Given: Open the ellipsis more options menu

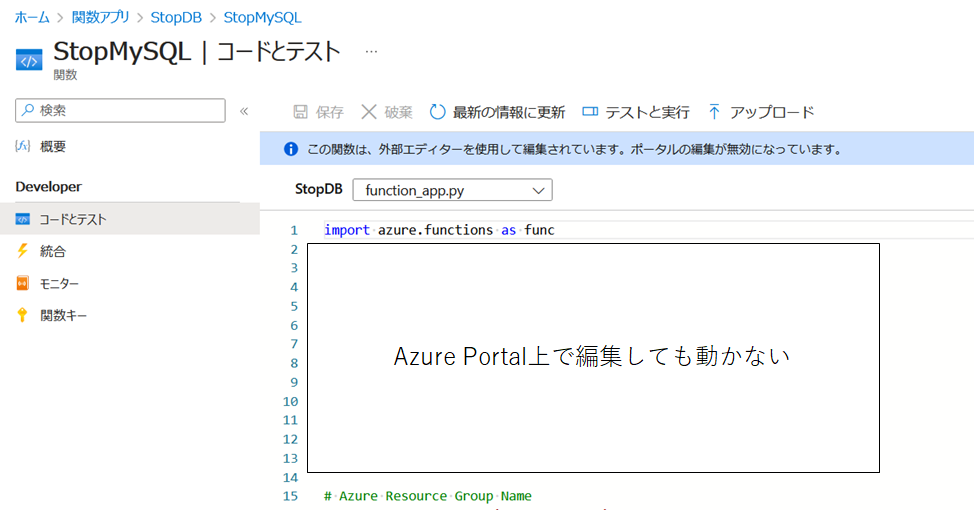Looking at the screenshot, I should pos(371,52).
